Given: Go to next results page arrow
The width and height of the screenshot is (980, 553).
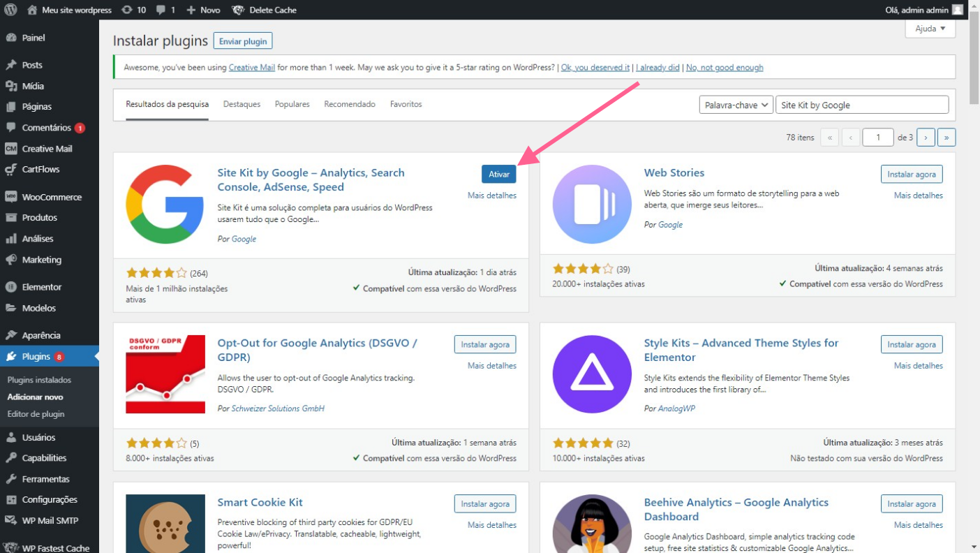Looking at the screenshot, I should (x=926, y=138).
